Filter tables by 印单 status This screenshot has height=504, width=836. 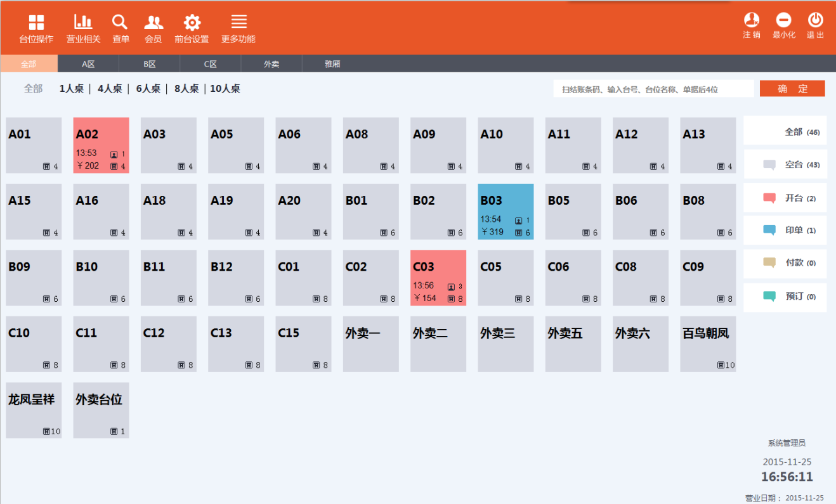point(785,231)
